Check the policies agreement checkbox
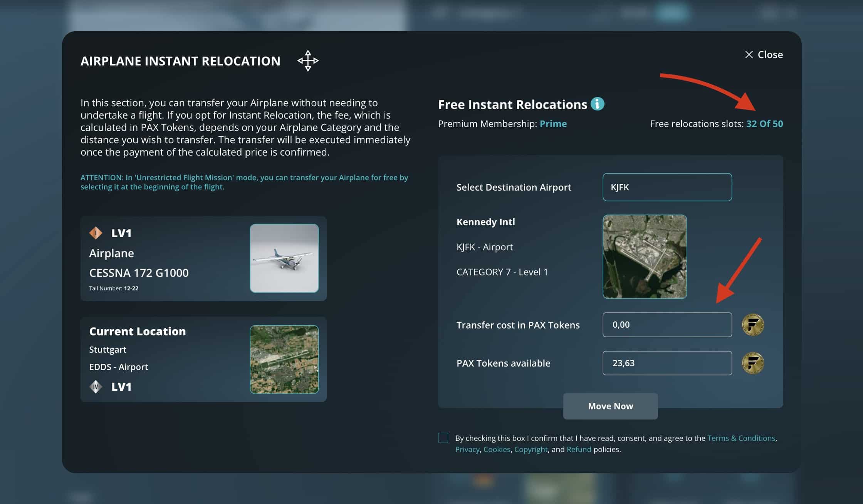This screenshot has height=504, width=863. tap(443, 438)
